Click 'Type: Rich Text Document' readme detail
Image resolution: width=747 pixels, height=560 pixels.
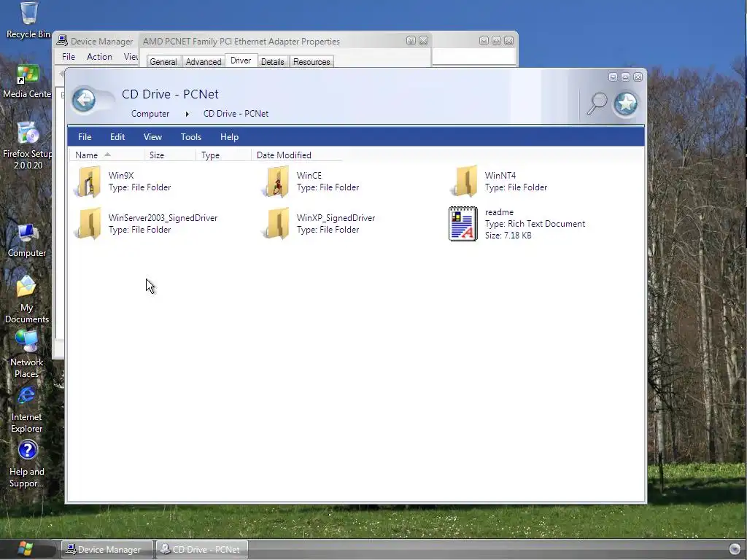click(535, 224)
